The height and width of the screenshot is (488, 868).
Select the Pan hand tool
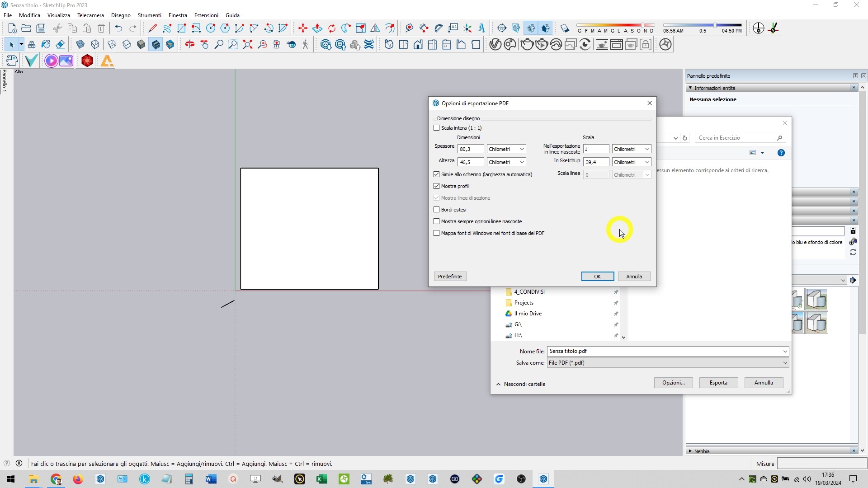[204, 44]
